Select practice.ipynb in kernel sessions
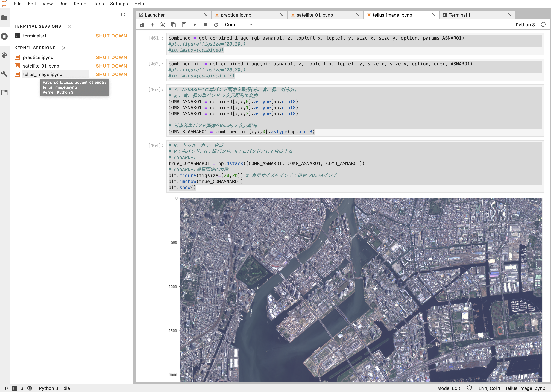The height and width of the screenshot is (392, 551). (38, 57)
